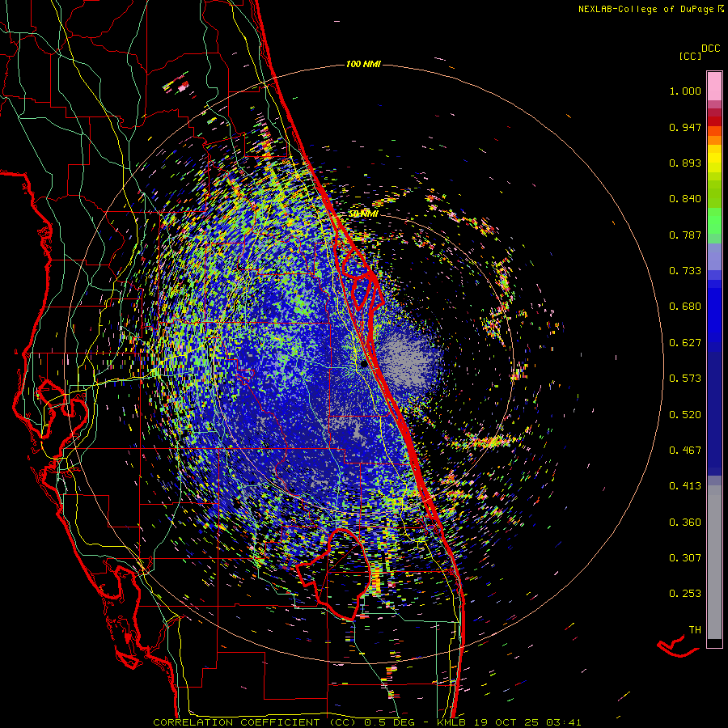Click the 0.840 scale value
Screen dimensions: 728x728
coord(685,199)
